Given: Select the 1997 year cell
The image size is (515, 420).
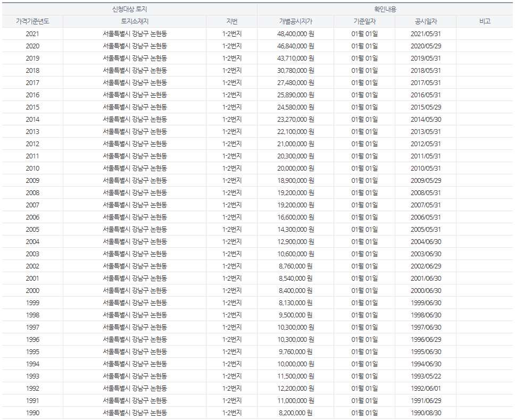Looking at the screenshot, I should pyautogui.click(x=32, y=327).
